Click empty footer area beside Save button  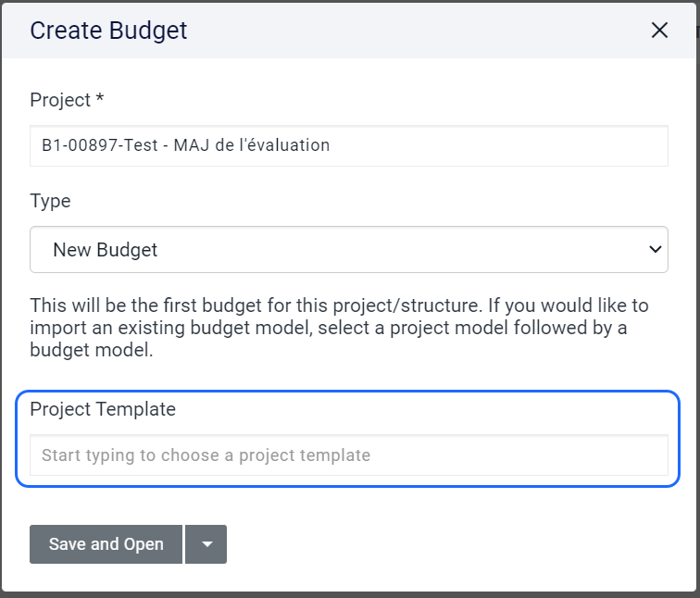(x=444, y=544)
